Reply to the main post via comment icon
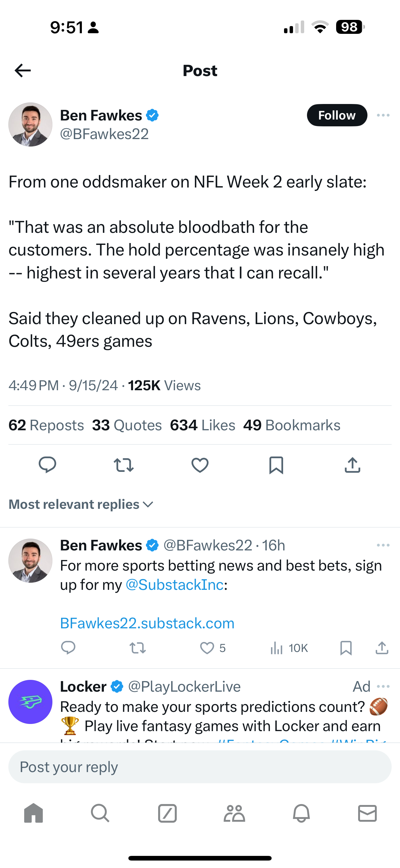 [47, 465]
